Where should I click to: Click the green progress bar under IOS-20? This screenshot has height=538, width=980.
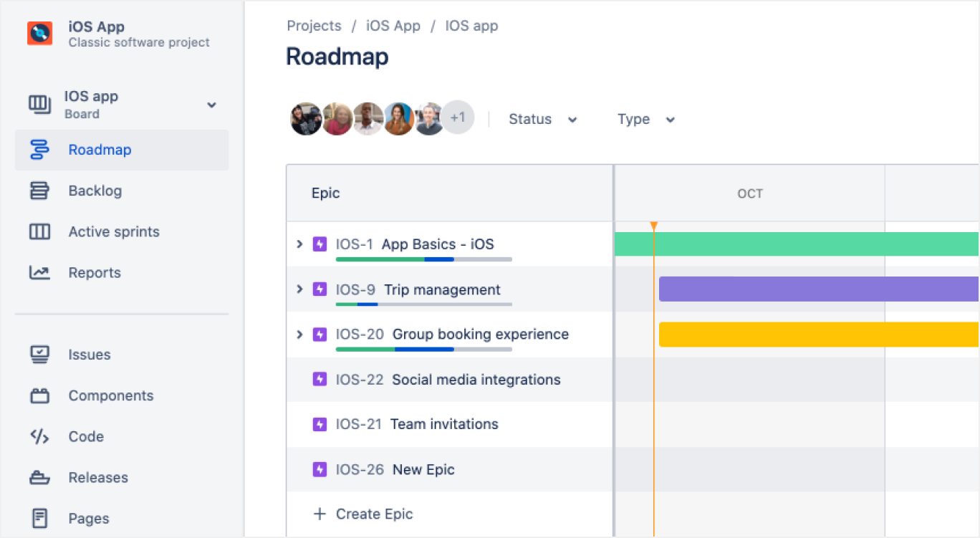click(365, 350)
